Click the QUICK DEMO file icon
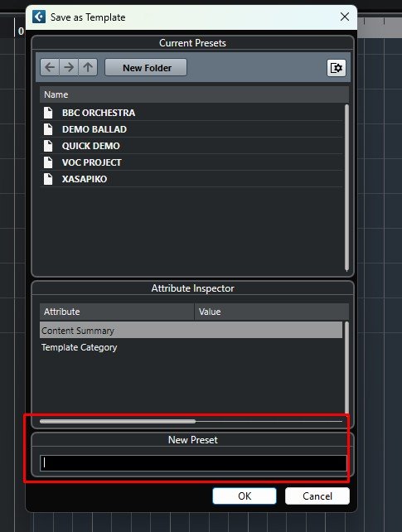The width and height of the screenshot is (402, 532). (48, 146)
